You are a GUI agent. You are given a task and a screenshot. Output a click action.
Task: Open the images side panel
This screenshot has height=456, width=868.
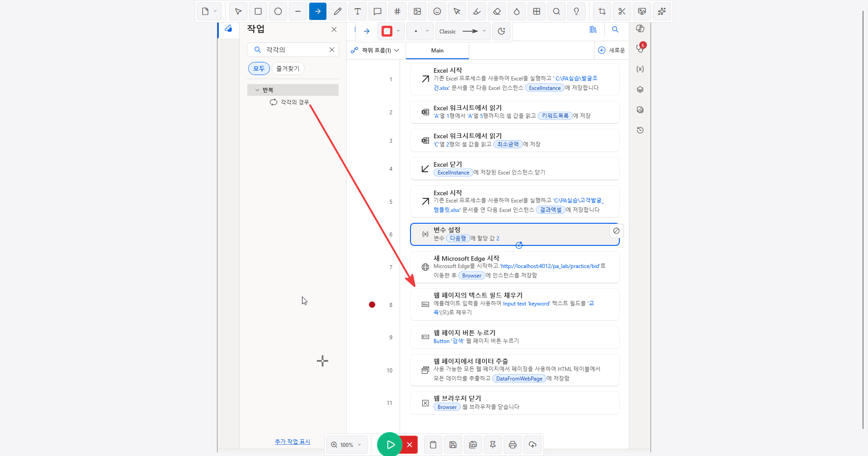point(640,110)
